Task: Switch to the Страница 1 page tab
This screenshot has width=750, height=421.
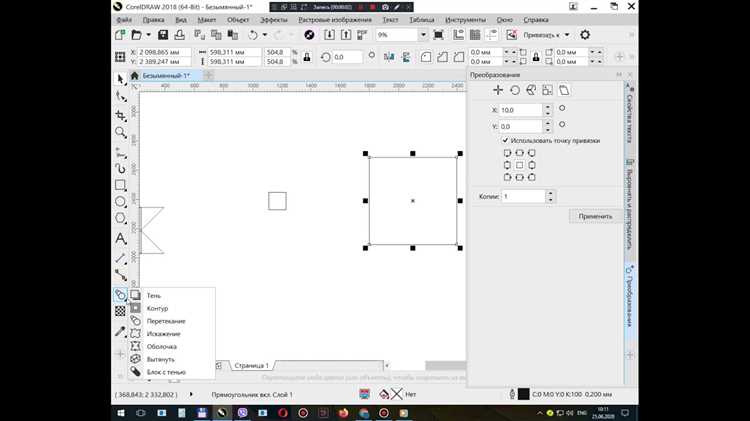Action: point(252,366)
